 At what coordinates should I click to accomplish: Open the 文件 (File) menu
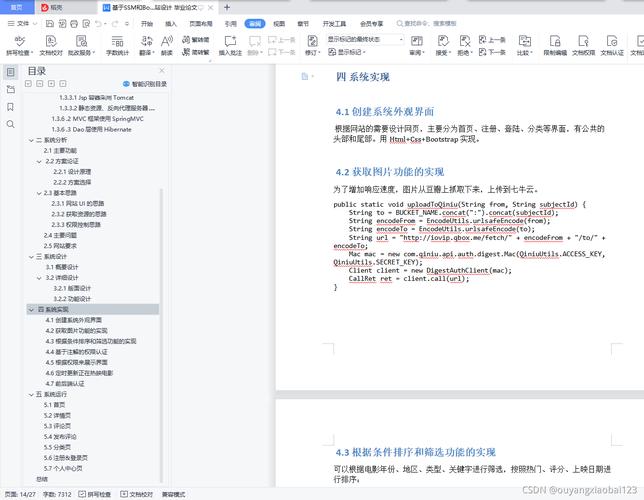[23, 24]
